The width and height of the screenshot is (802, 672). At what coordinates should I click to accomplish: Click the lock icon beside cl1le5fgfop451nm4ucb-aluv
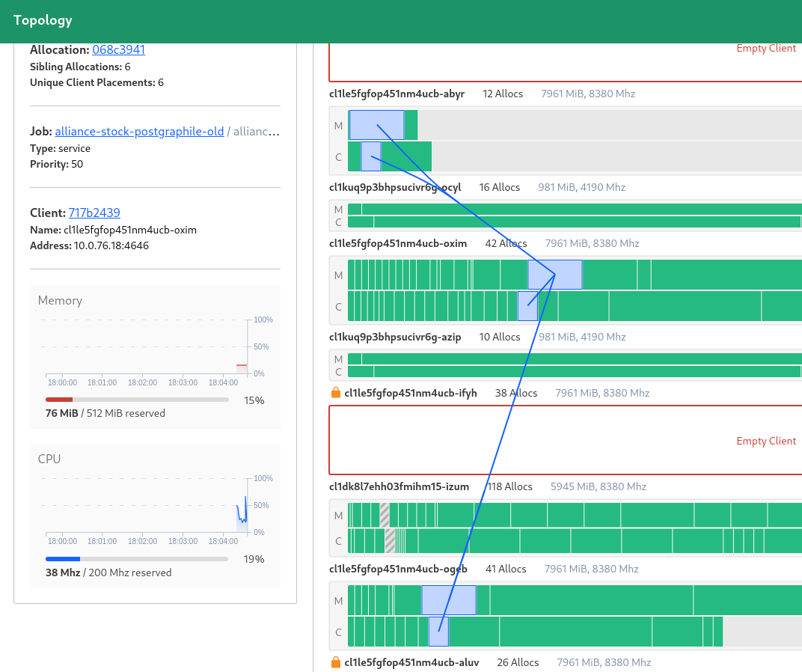point(335,662)
